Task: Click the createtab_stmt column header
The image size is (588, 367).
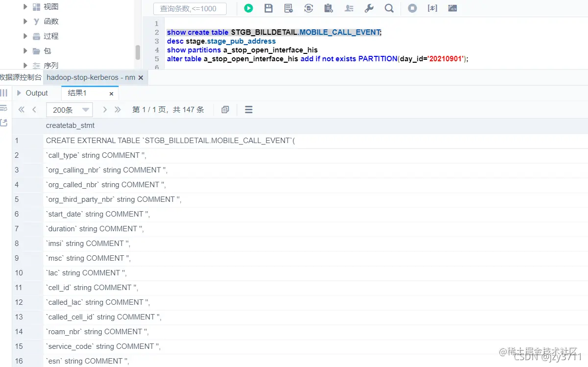Action: 70,125
